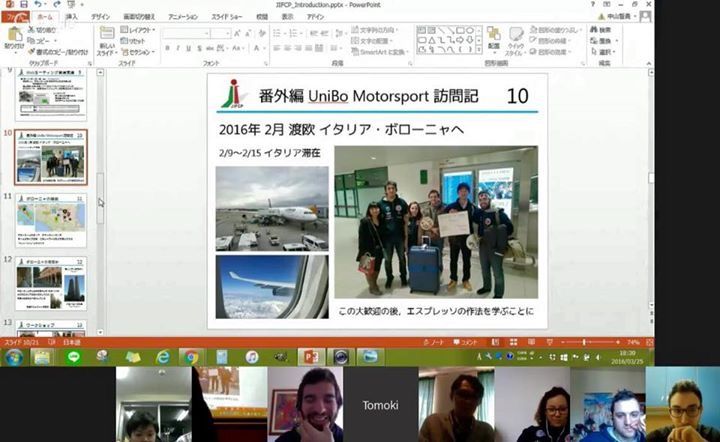This screenshot has height=442, width=720.
Task: Click the Redo arrow in the quick access toolbar
Action: pyautogui.click(x=56, y=5)
